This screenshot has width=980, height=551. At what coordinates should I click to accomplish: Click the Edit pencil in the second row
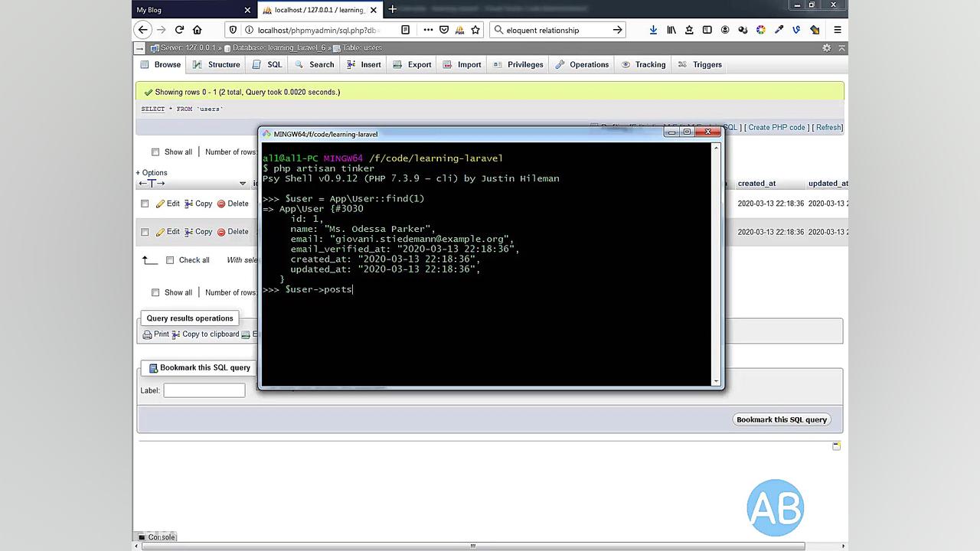click(168, 232)
